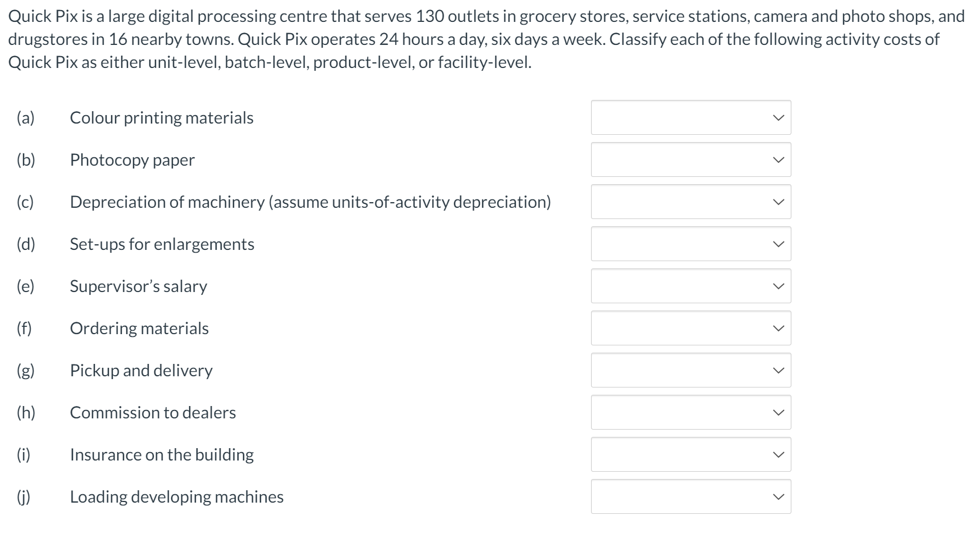
Task: Open the dropdown next to Set-ups for enlargements
Action: click(690, 244)
